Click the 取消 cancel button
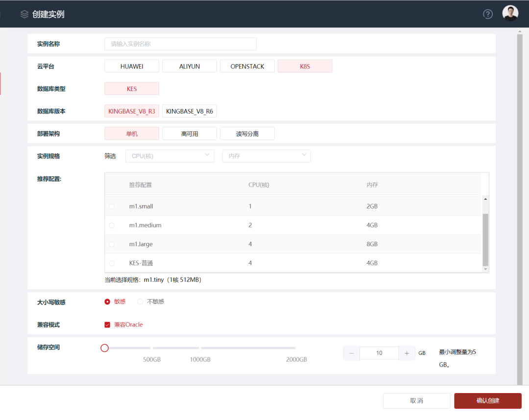This screenshot has height=420, width=529. coord(417,401)
